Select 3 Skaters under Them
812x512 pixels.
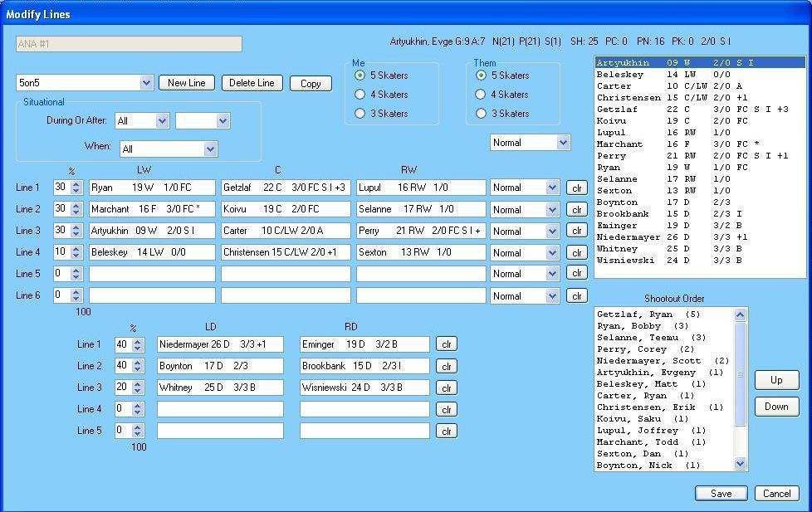tap(481, 114)
